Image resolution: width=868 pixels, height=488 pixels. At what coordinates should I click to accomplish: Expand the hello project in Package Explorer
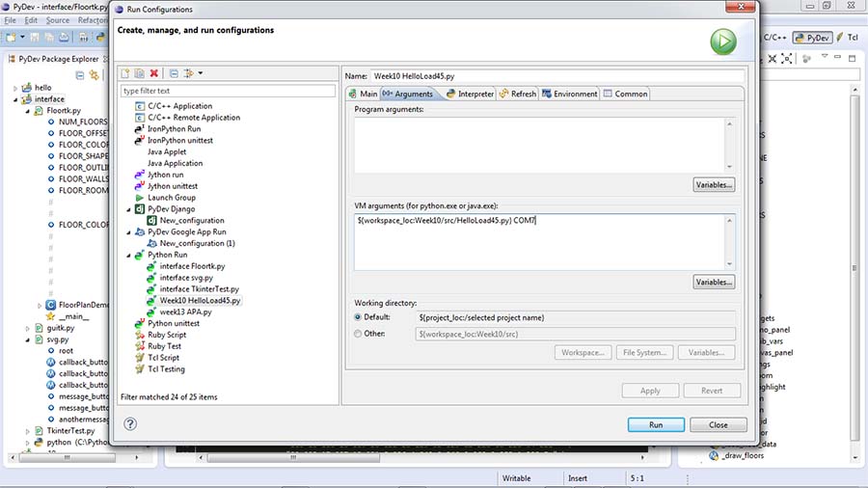click(15, 88)
